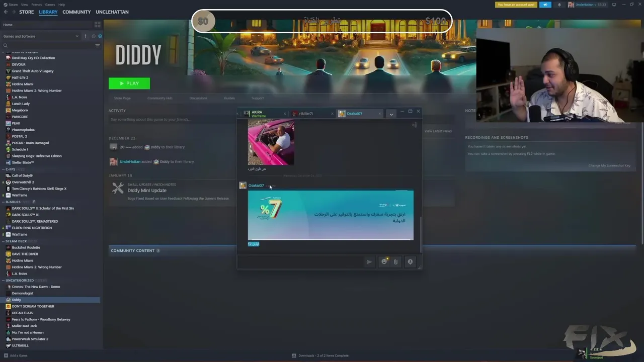Click the attach file paperclip icon
644x362 pixels.
pyautogui.click(x=396, y=261)
